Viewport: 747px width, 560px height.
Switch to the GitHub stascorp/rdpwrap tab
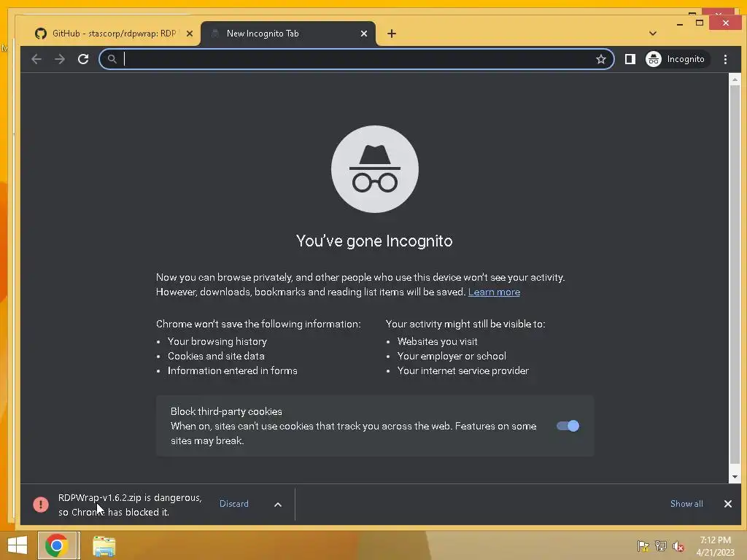click(113, 34)
